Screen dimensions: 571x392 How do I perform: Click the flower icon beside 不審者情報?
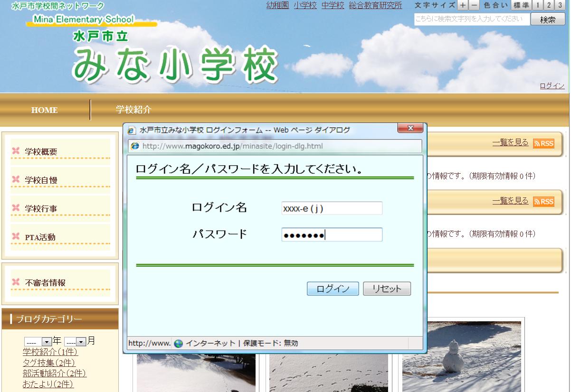coord(16,282)
